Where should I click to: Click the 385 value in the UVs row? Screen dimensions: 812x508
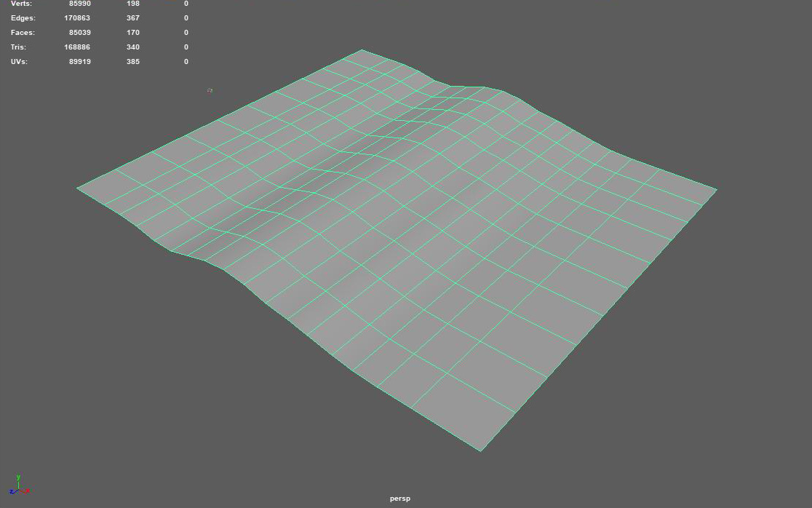(x=132, y=61)
